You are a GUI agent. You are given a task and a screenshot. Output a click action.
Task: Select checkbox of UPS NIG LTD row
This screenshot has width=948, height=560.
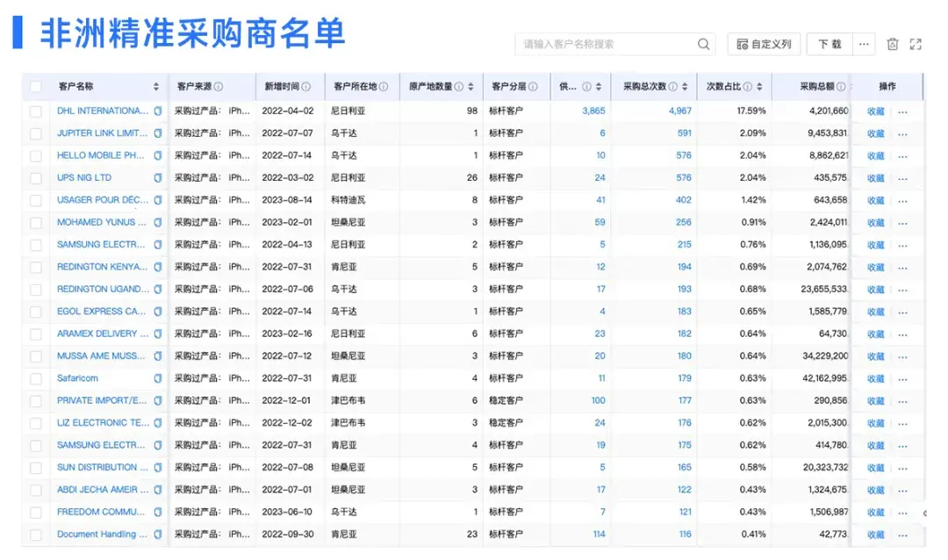(36, 178)
